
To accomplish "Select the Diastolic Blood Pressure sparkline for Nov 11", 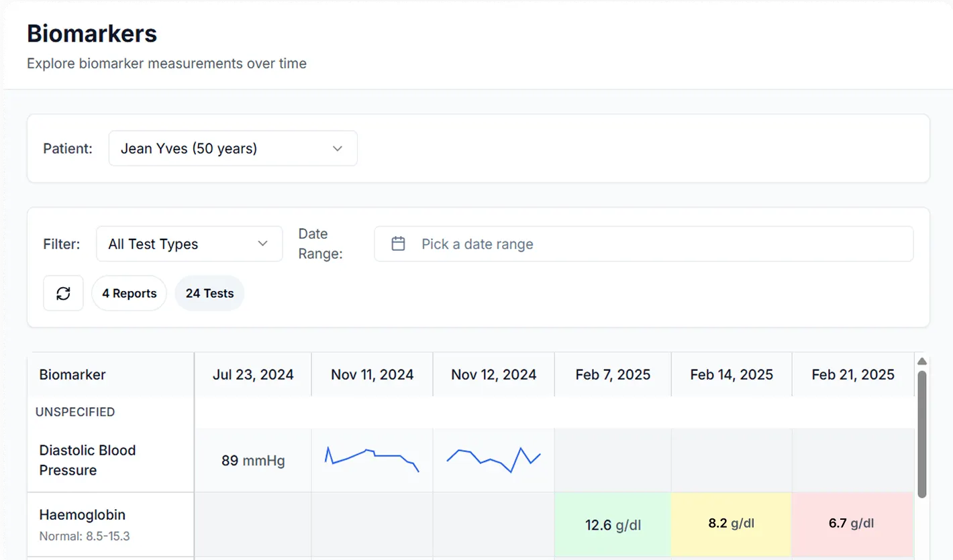I will coord(372,459).
